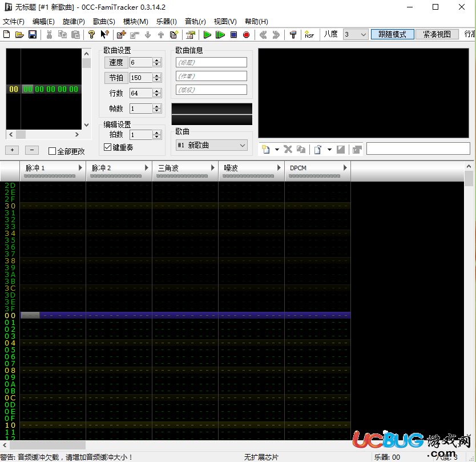476x462 pixels.
Task: Expand the 三角波 channel arrow
Action: point(212,168)
